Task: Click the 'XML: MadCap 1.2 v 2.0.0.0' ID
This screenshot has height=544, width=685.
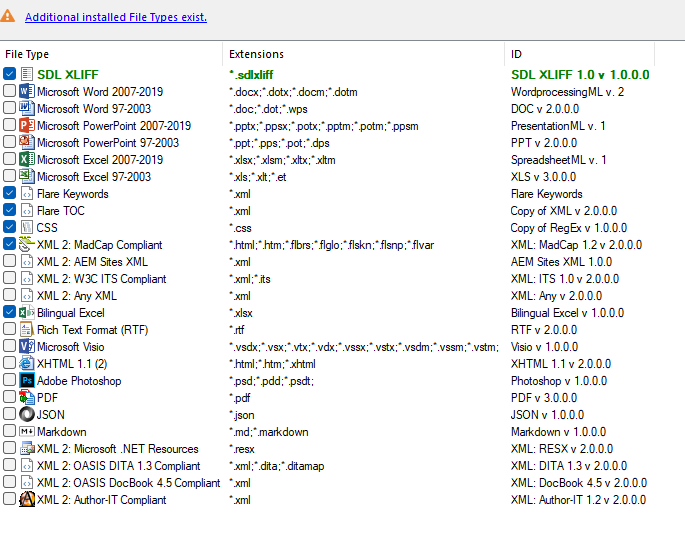Action: 576,245
